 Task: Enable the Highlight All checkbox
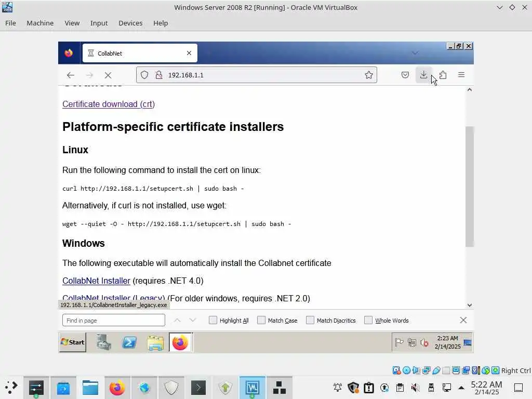pos(213,320)
